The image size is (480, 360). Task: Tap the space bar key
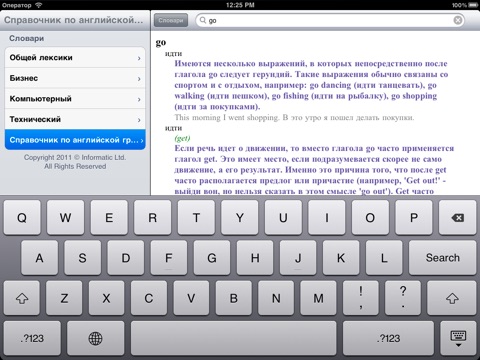click(x=233, y=338)
